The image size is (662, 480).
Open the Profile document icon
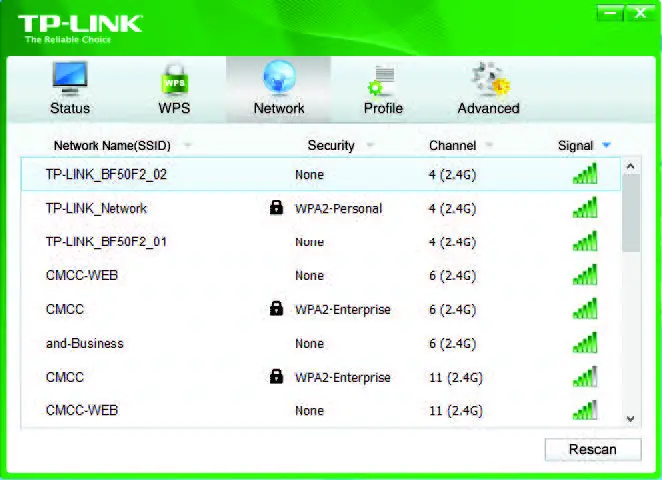[x=382, y=81]
